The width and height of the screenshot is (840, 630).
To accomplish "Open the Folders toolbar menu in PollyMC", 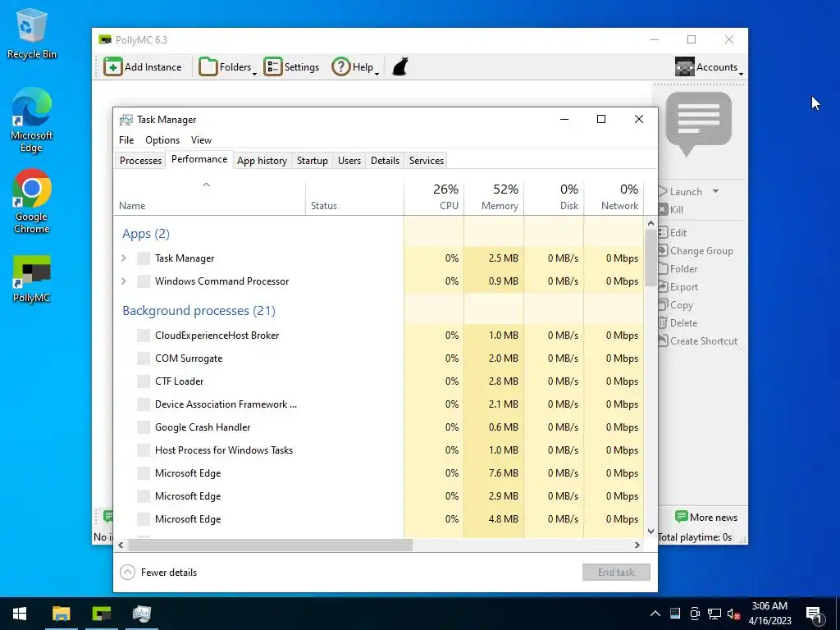I will (228, 67).
